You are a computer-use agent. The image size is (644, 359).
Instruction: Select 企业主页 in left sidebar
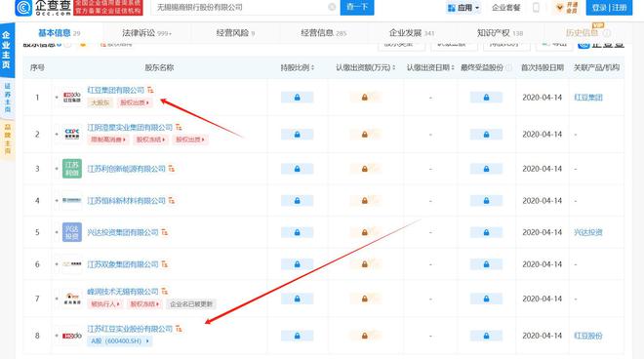tap(7, 50)
